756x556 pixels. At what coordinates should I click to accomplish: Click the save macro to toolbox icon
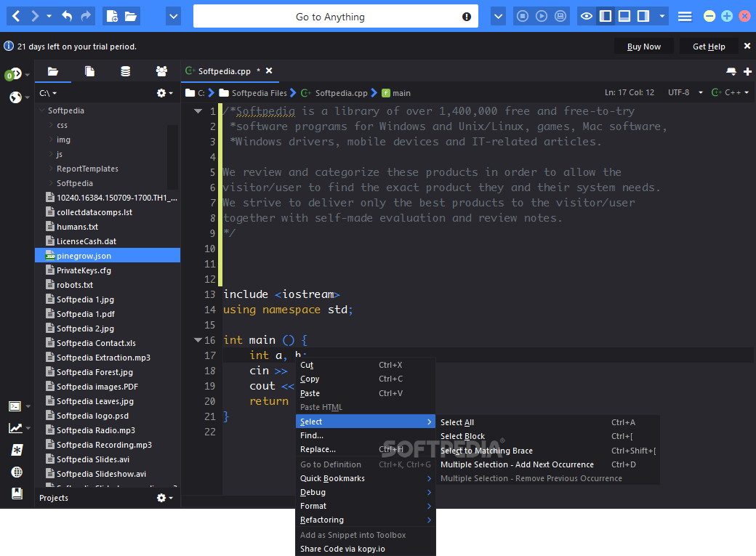tap(560, 17)
